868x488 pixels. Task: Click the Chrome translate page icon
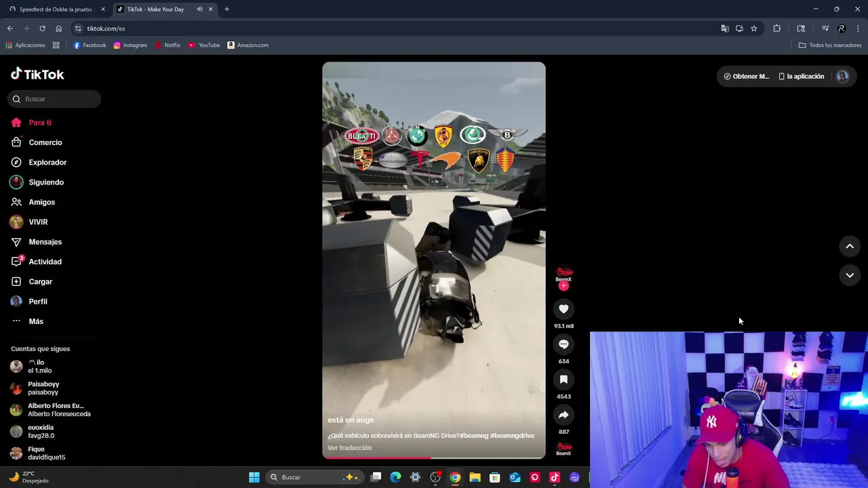[725, 28]
